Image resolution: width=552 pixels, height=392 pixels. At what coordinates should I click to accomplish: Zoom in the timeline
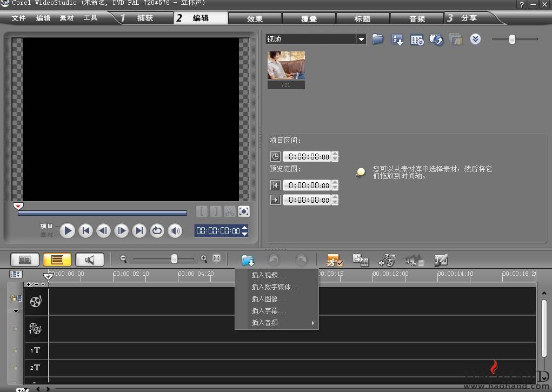coord(204,259)
